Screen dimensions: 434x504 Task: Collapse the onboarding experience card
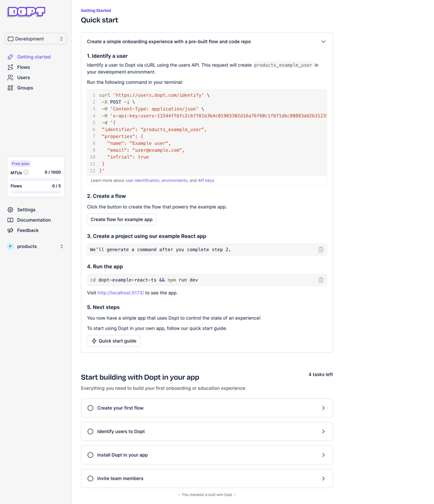pyautogui.click(x=323, y=41)
